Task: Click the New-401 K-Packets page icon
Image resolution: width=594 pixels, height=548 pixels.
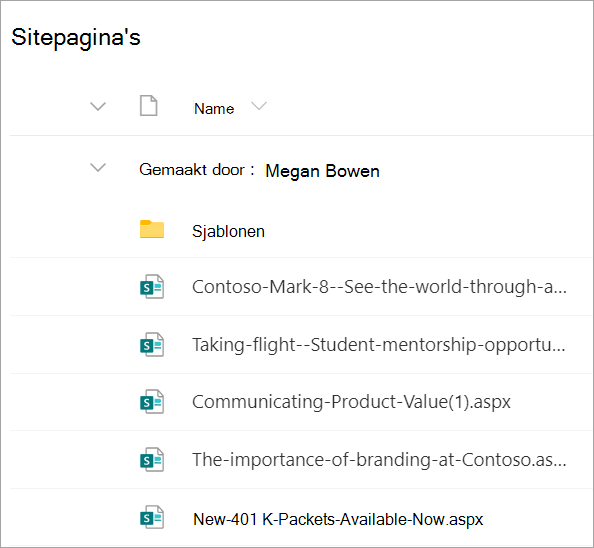Action: (x=152, y=517)
